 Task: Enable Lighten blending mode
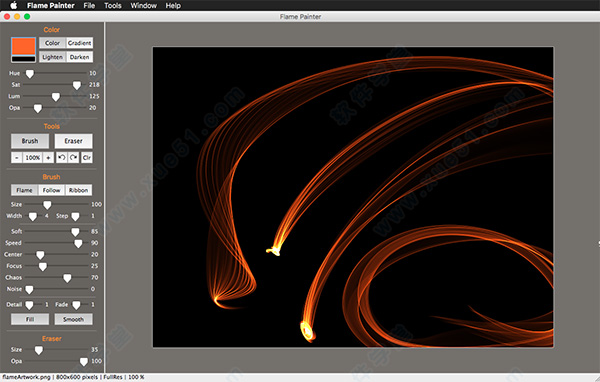[x=52, y=57]
